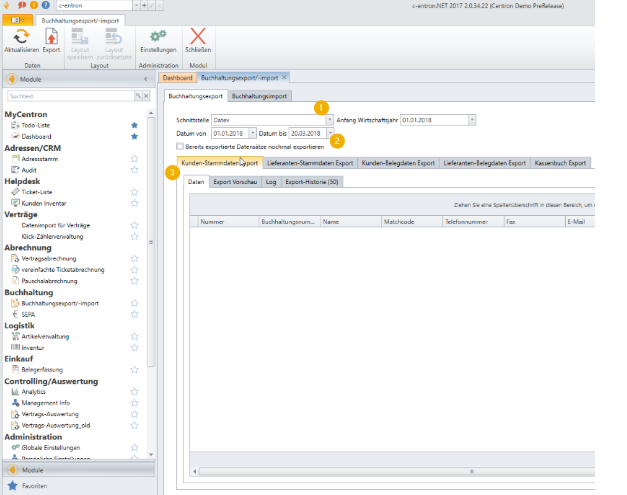Open the SEPA module item
Screen dimensions: 627x495
tap(28, 313)
